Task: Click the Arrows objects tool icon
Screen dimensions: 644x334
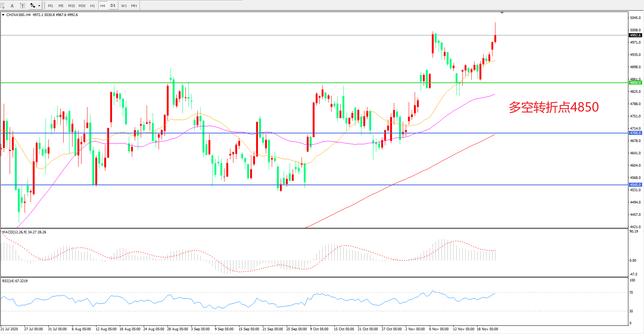Action: (x=33, y=6)
